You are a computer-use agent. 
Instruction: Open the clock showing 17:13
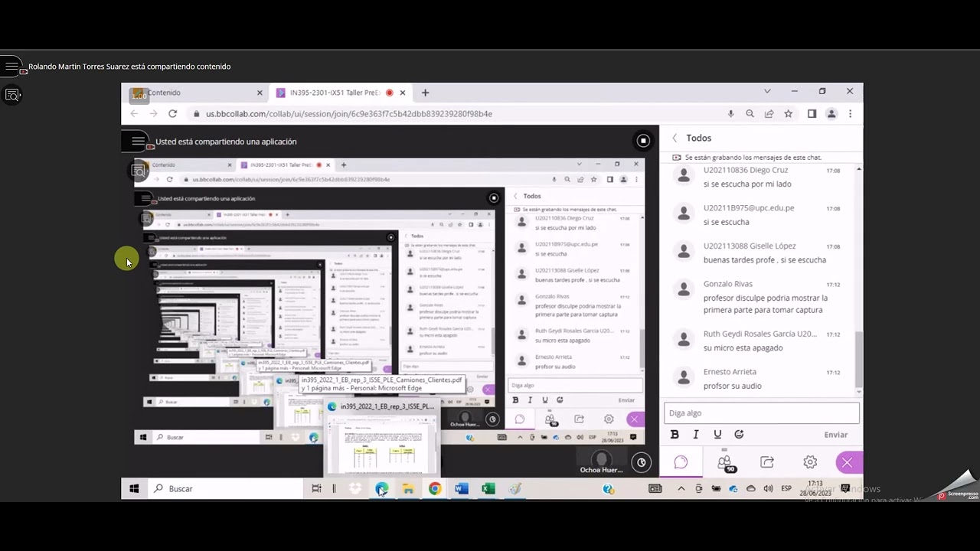pyautogui.click(x=815, y=488)
